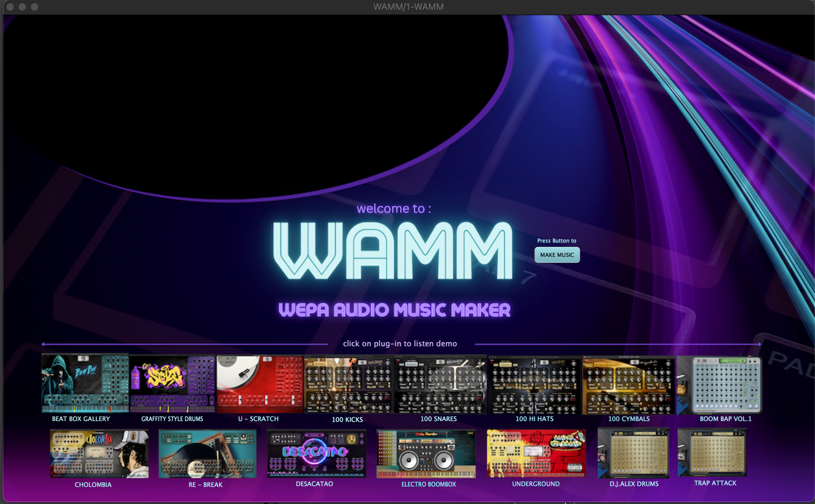Select the Graffity Style Drums plug-in thumbnail

coord(172,384)
